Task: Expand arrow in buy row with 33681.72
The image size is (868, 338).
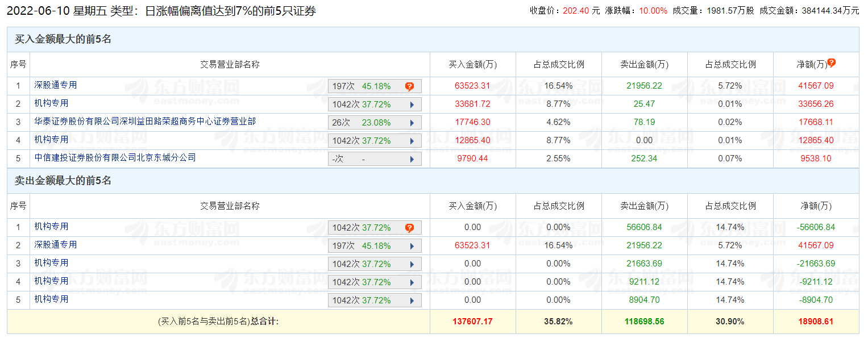Action: coord(412,105)
